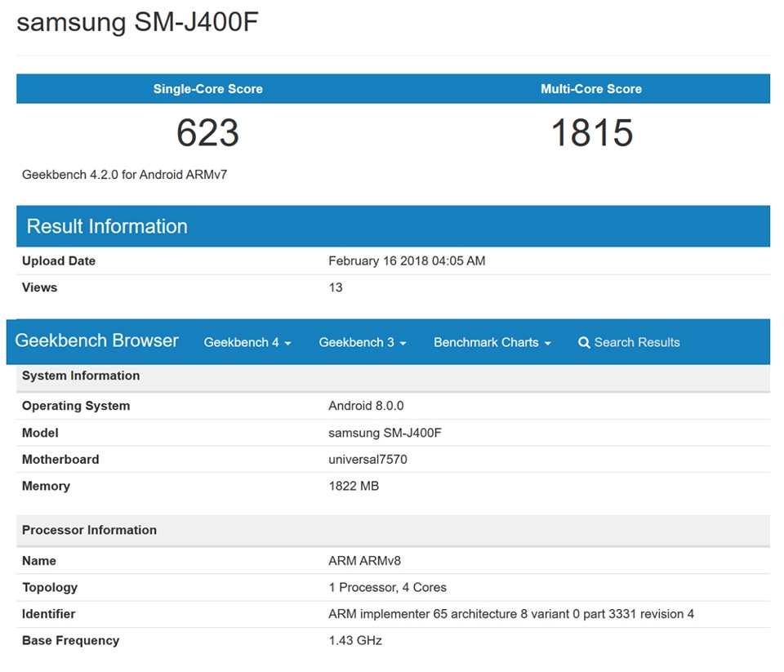Open the Search Results link

[x=629, y=342]
